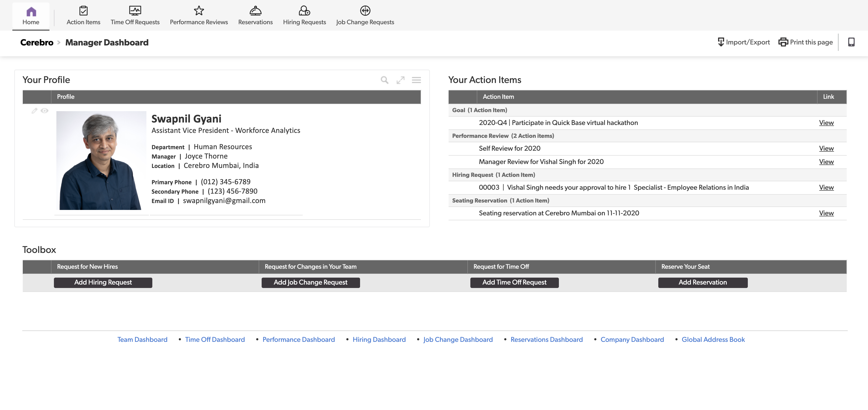Click the Add Reservation button
This screenshot has height=410, width=868.
703,282
